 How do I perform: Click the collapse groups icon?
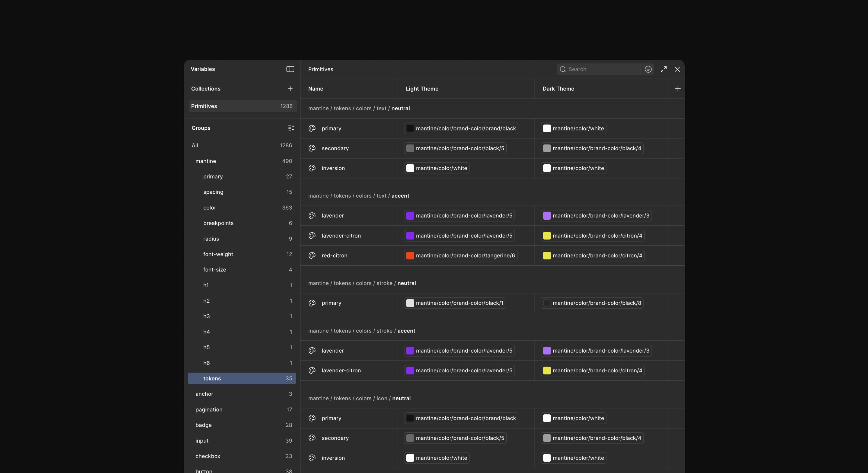291,128
